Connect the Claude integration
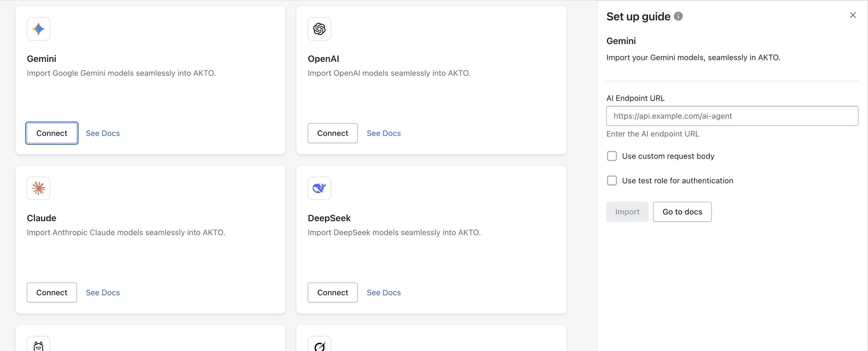Image resolution: width=868 pixels, height=351 pixels. click(52, 292)
